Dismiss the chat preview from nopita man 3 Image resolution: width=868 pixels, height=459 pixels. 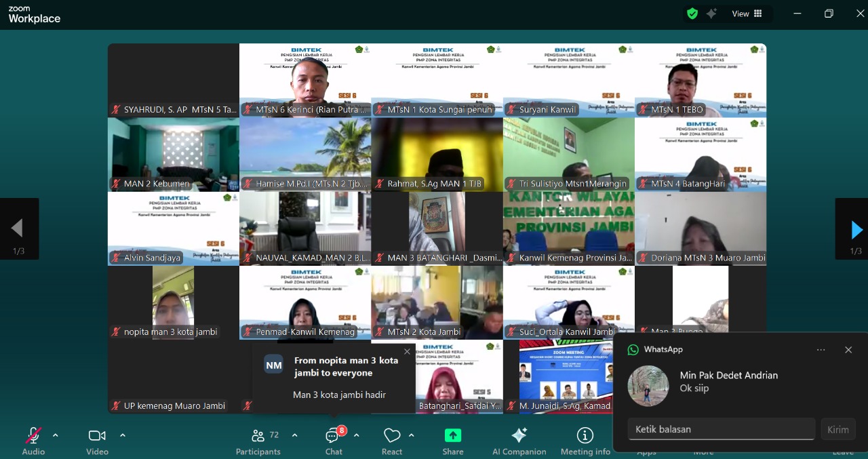(407, 351)
